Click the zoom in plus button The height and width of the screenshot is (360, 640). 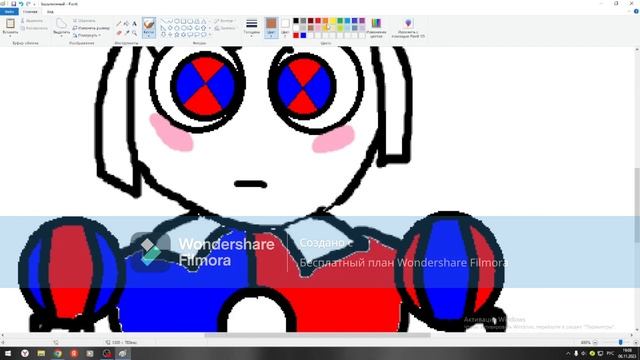[x=636, y=342]
